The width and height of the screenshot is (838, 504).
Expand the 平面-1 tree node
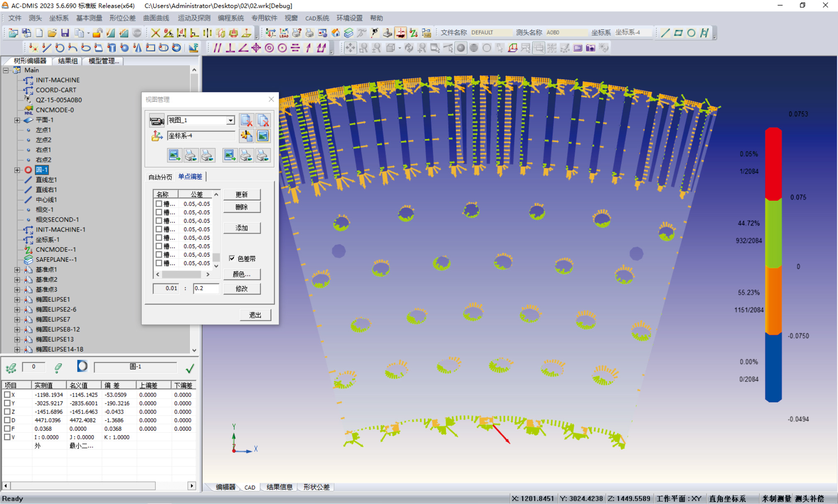pos(17,120)
